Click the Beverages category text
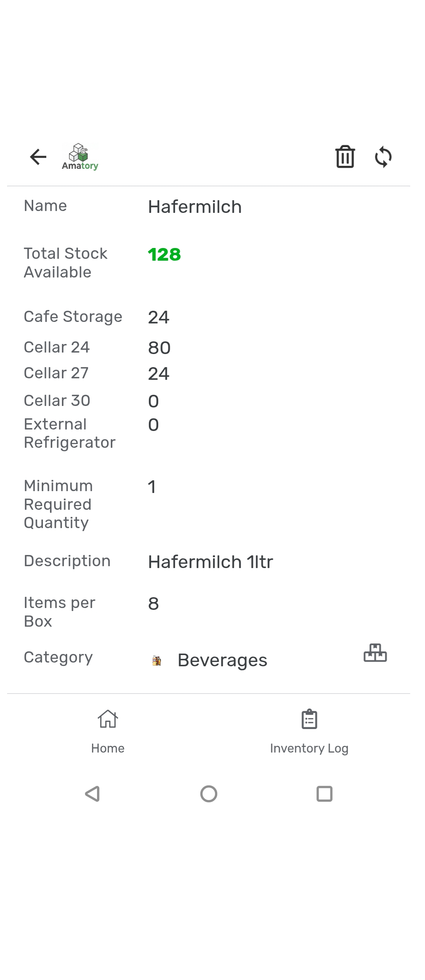Viewport: 425px width, 980px height. click(x=222, y=660)
